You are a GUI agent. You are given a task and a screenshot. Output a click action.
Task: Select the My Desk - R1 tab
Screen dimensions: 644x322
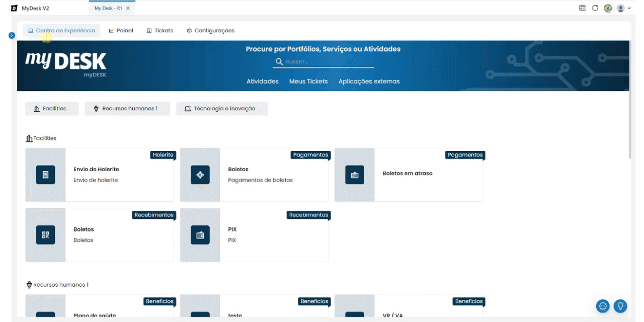pos(112,8)
